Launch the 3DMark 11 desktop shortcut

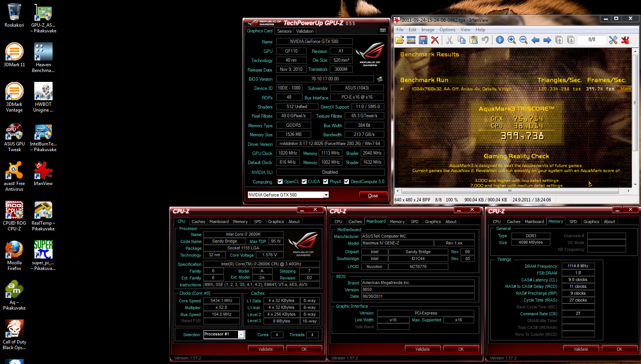(14, 55)
